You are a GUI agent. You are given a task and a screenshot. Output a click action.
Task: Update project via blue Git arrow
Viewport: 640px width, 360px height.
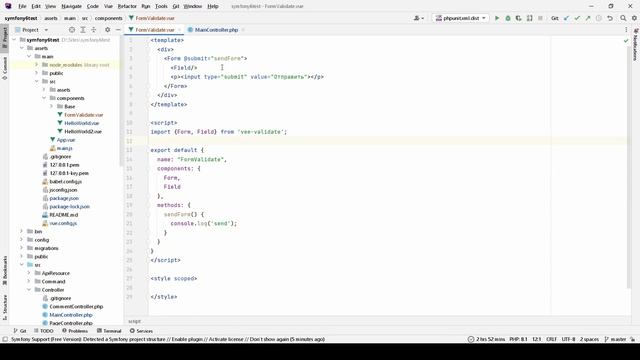tap(567, 18)
